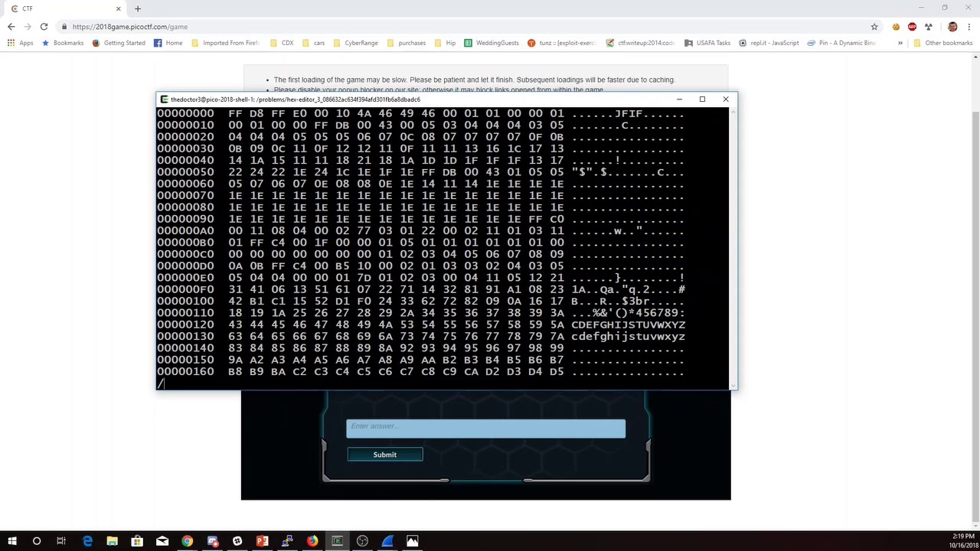Viewport: 980px width, 551px height.
Task: Open the radiation-symbol extension icon
Action: click(x=929, y=27)
